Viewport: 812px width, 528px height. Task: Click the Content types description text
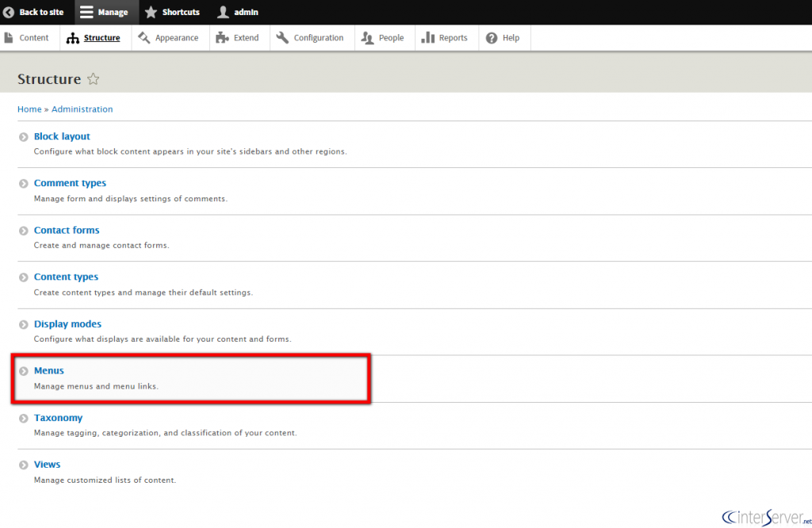144,293
